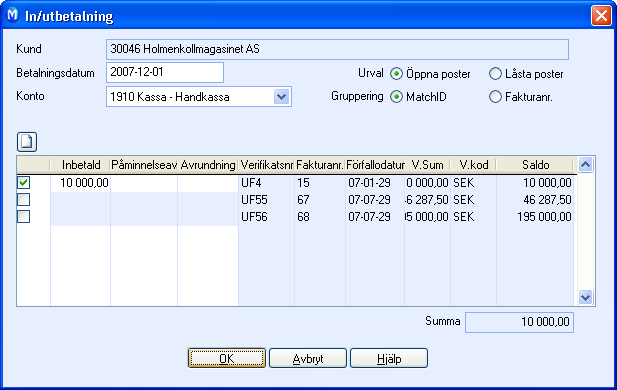617x390 pixels.
Task: Click invoice number 68 cell
Action: coord(320,217)
